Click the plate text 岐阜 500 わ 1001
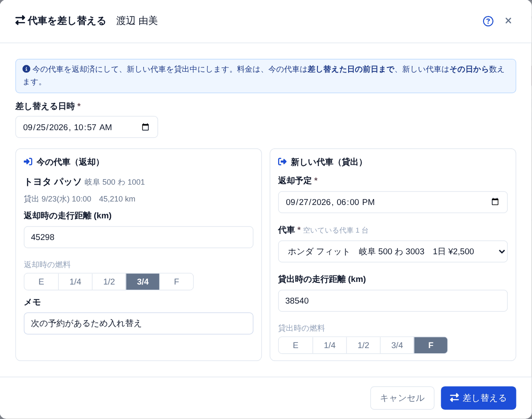The width and height of the screenshot is (532, 419). tap(115, 182)
